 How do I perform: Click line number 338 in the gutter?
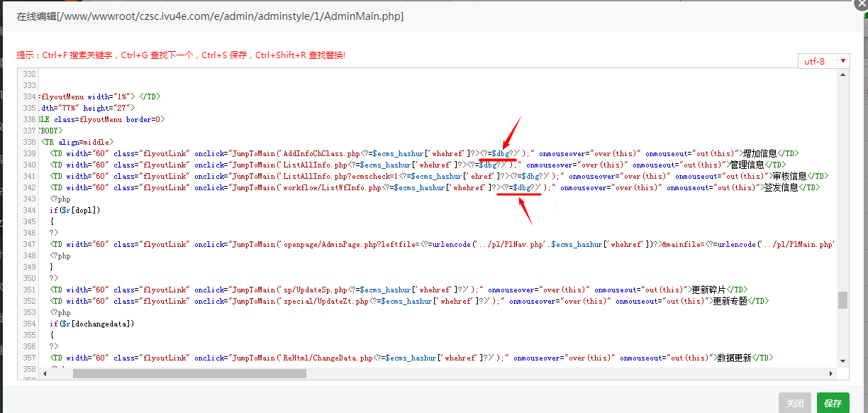pyautogui.click(x=29, y=142)
